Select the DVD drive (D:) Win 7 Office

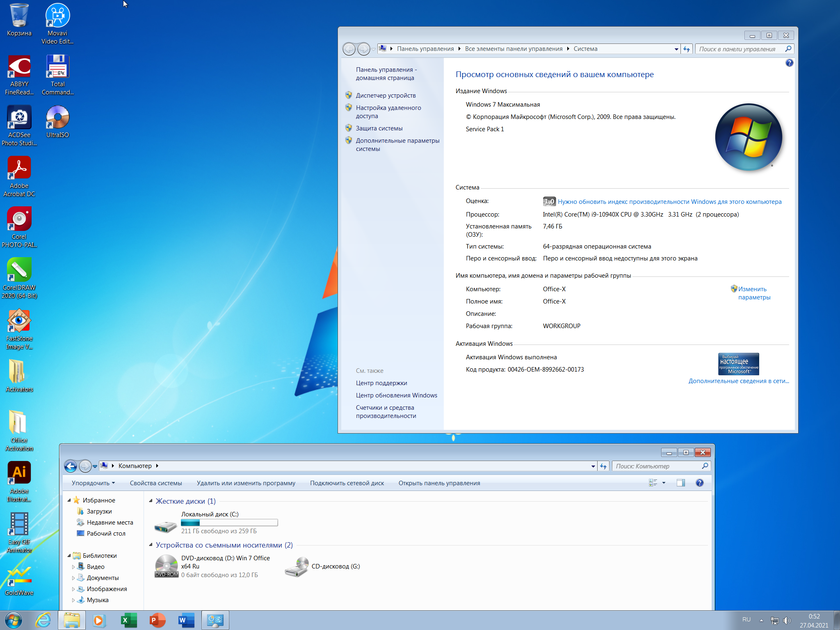point(212,566)
